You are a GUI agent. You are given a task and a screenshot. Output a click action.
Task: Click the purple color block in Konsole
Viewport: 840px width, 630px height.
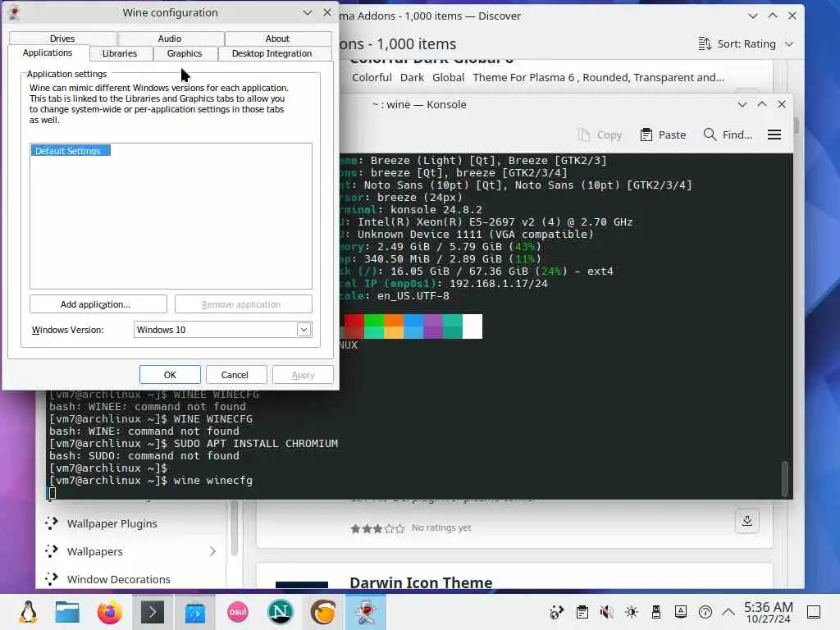pos(433,326)
